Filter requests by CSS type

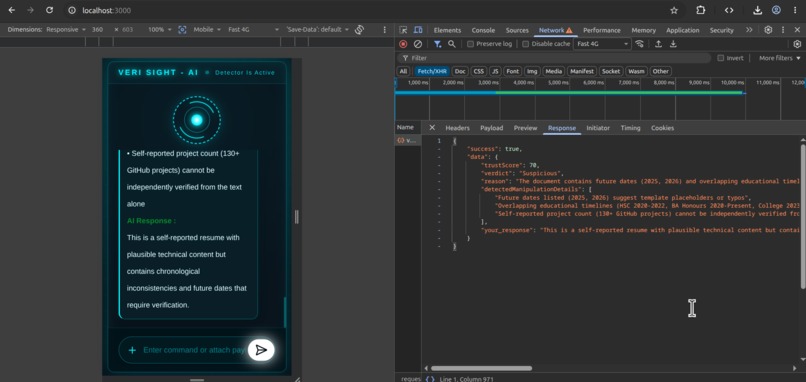coord(479,71)
